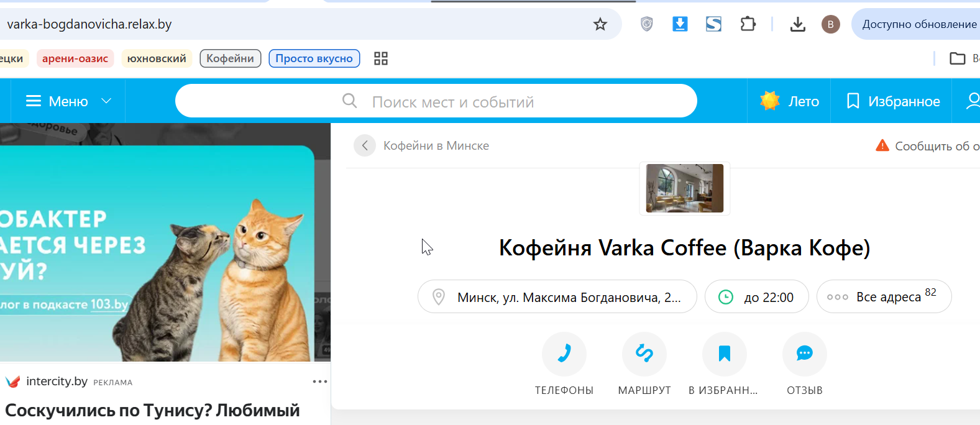Add to favorites with bookmark icon

coord(725,354)
